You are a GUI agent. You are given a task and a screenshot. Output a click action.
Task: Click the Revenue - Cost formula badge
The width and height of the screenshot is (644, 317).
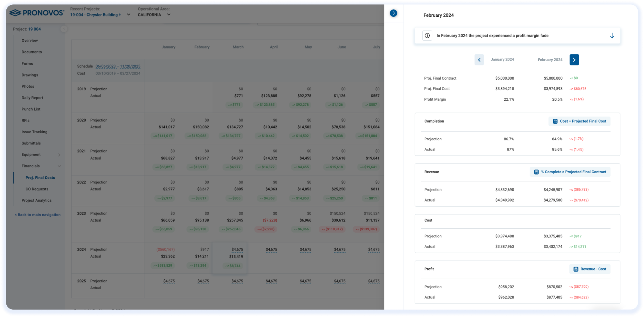click(590, 269)
